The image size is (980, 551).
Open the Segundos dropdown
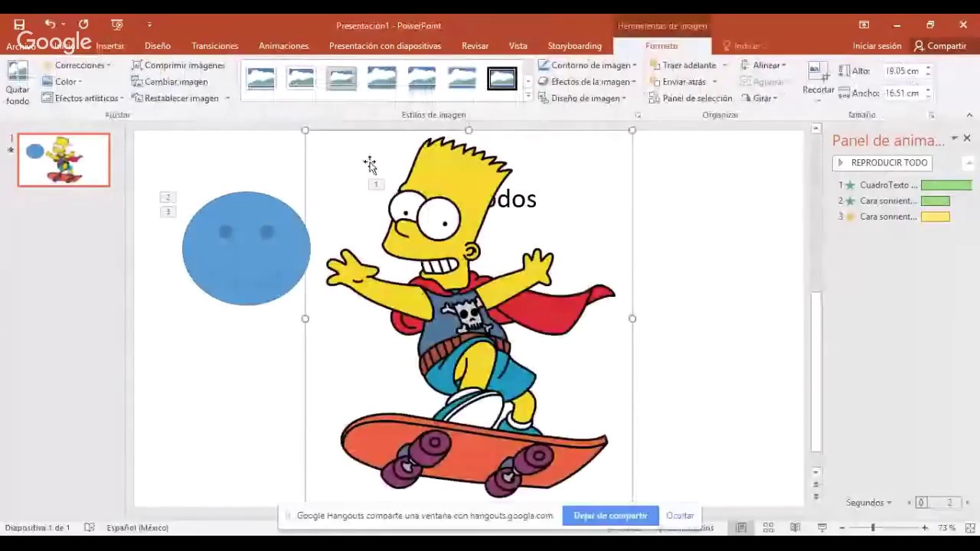click(x=869, y=503)
